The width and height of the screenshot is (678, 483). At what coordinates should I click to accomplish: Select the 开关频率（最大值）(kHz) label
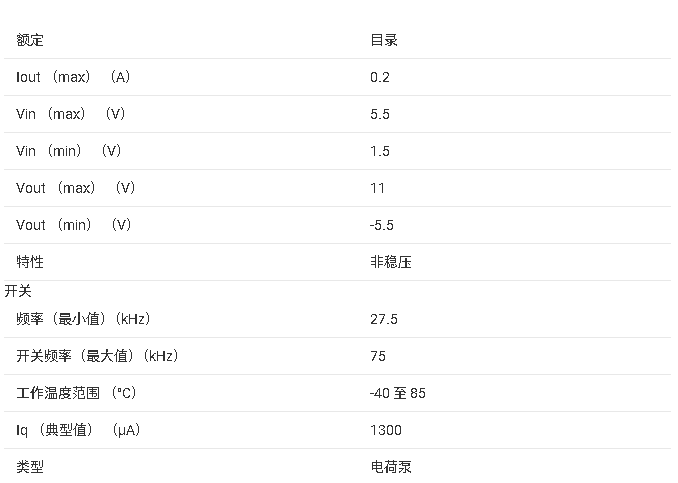tap(98, 356)
